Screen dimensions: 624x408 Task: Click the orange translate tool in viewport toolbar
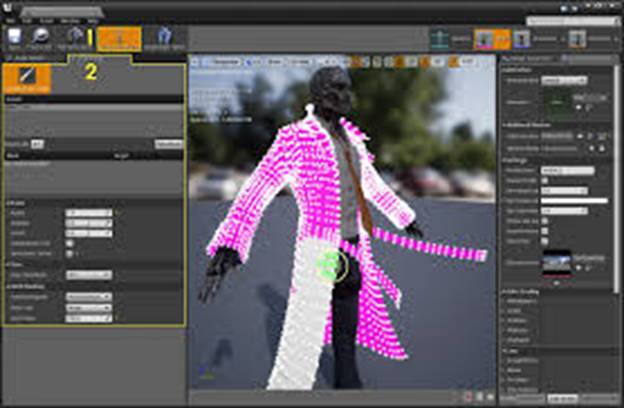tap(355, 62)
